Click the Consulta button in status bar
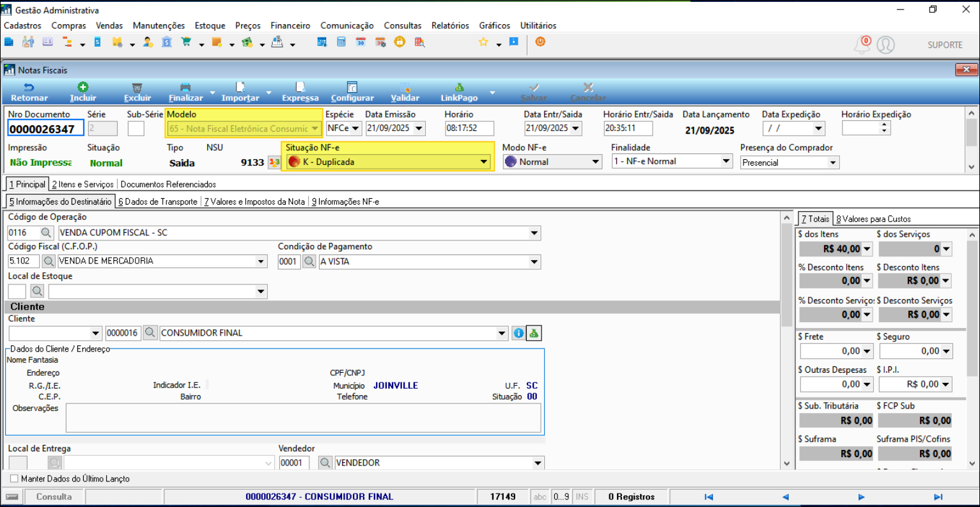Viewport: 980px width, 507px height. click(x=54, y=497)
